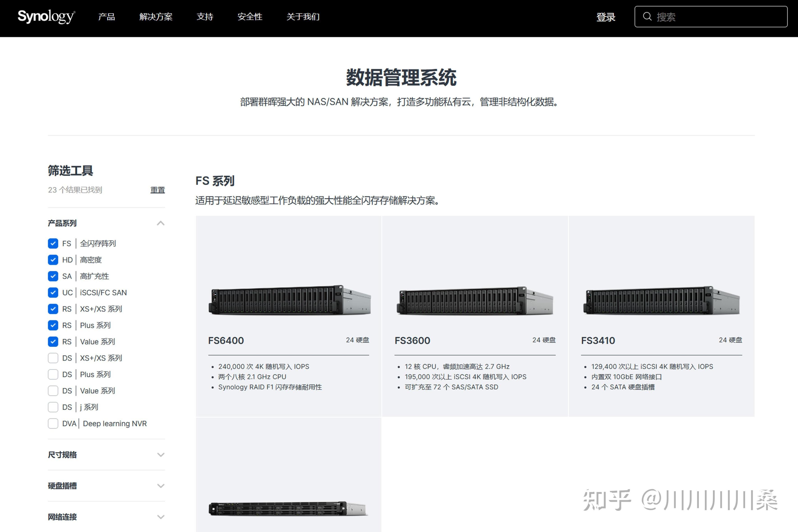Click the search magnifier icon
This screenshot has height=532, width=798.
647,16
